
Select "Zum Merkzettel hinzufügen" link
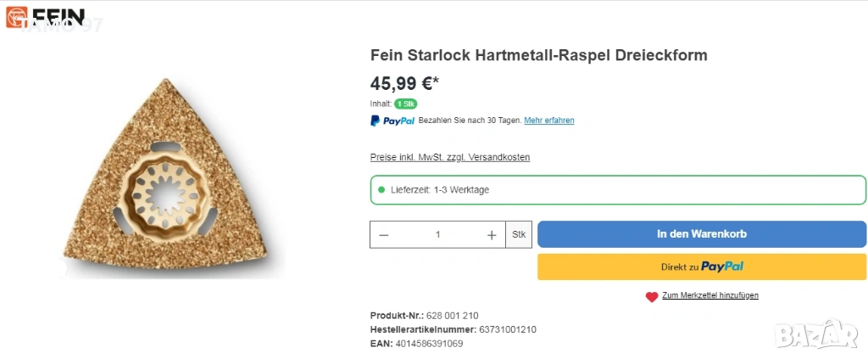pyautogui.click(x=709, y=295)
